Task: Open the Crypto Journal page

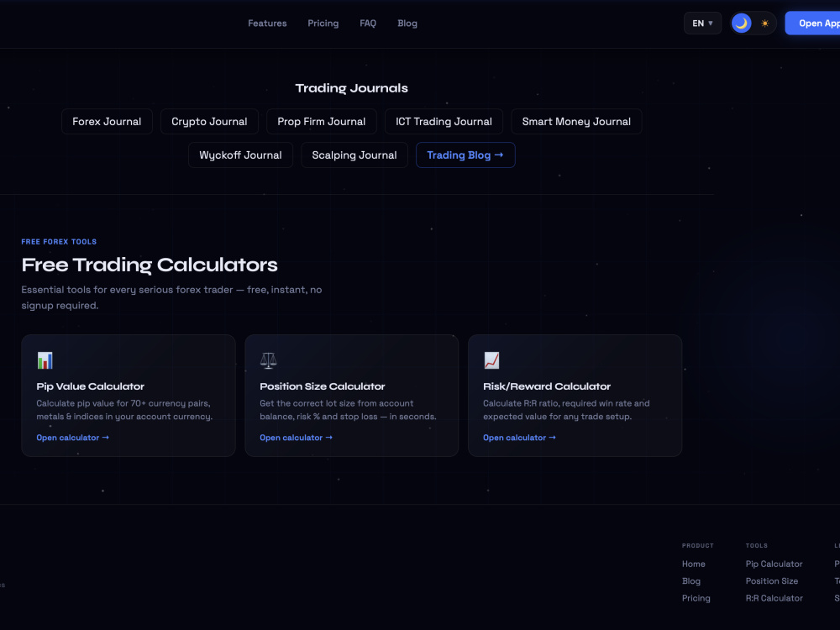Action: coord(209,122)
